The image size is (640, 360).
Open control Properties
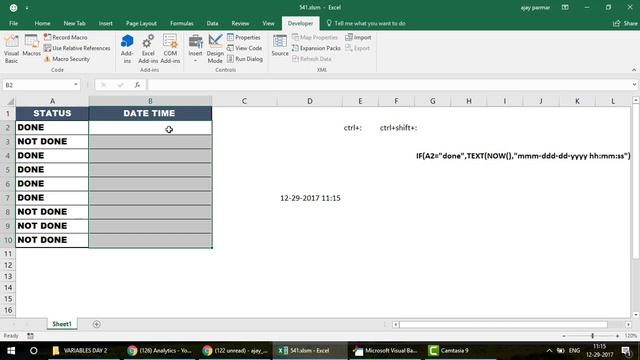(244, 37)
